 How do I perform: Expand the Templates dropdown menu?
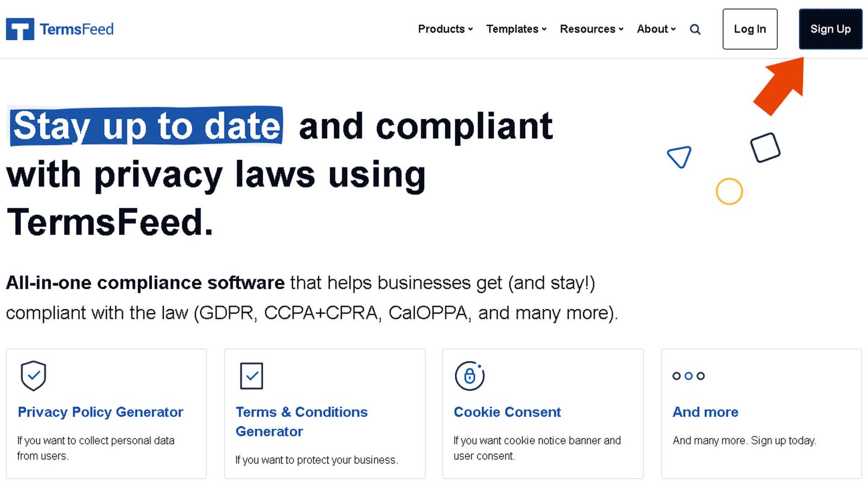tap(516, 29)
